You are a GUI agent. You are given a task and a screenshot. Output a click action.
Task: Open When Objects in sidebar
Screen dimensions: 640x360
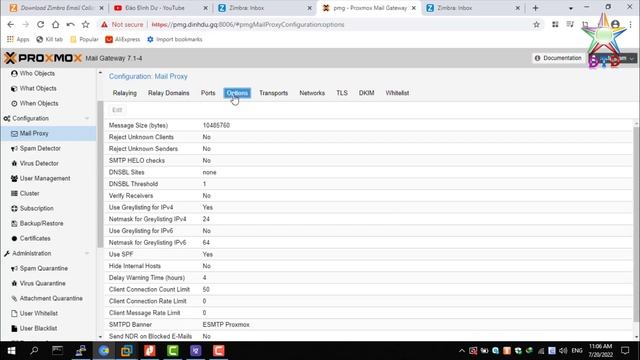pyautogui.click(x=38, y=104)
